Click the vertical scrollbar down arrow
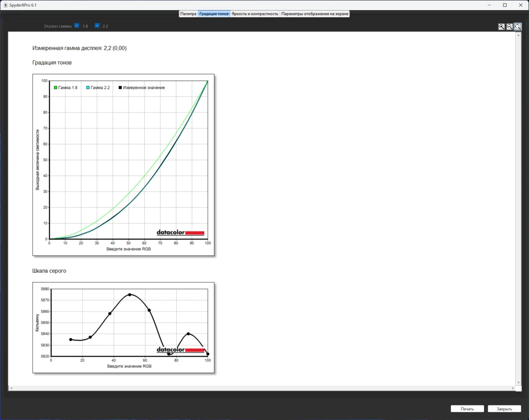 pos(518,383)
